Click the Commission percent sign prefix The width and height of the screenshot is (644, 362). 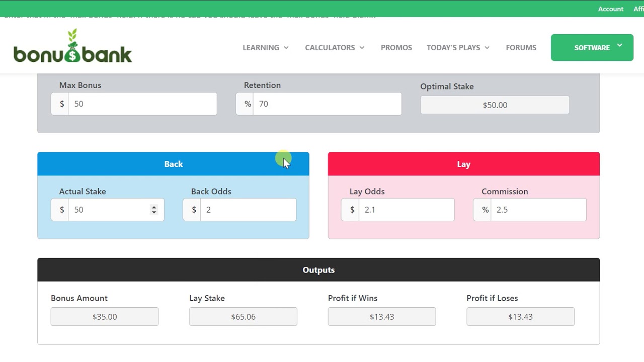click(482, 210)
